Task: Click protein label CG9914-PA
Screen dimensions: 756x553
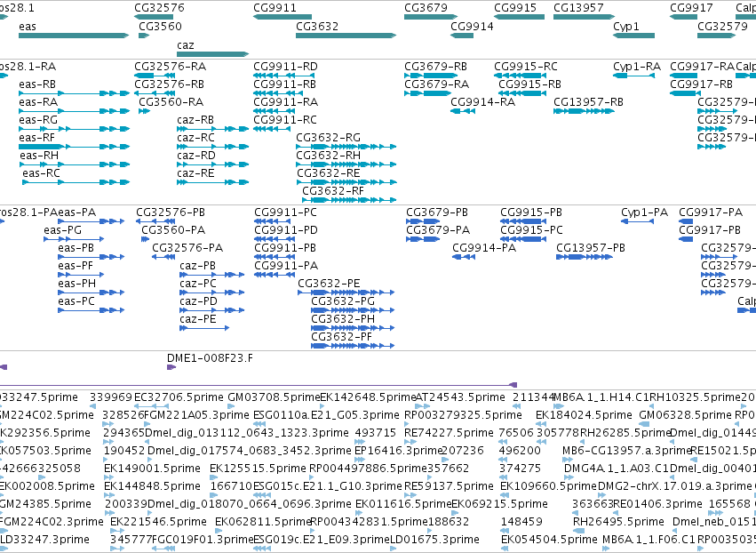Action: (484, 248)
